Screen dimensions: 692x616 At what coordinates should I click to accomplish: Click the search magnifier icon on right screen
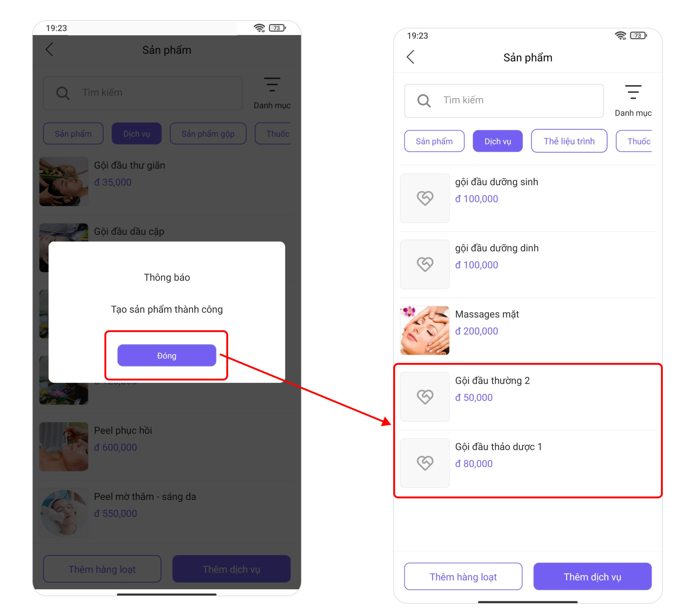pyautogui.click(x=424, y=101)
